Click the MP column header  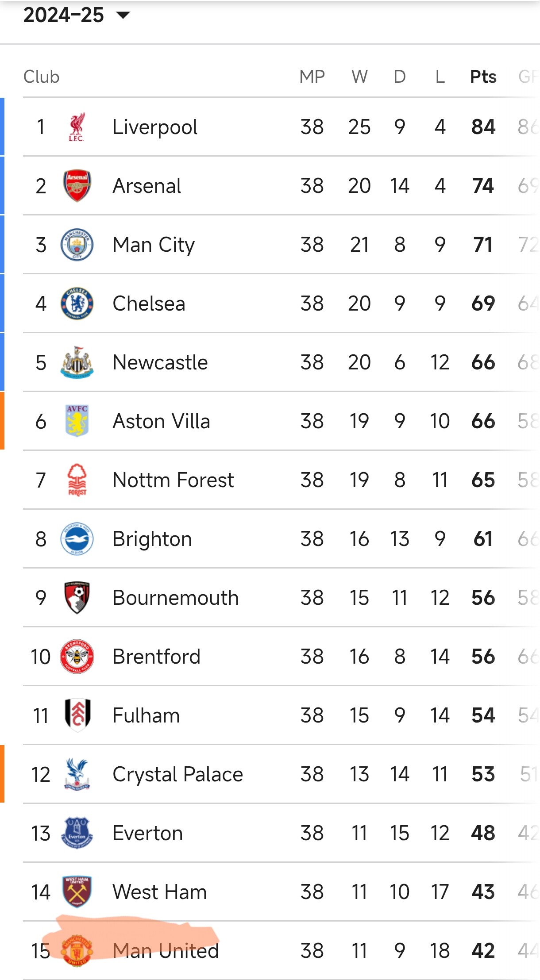[312, 77]
